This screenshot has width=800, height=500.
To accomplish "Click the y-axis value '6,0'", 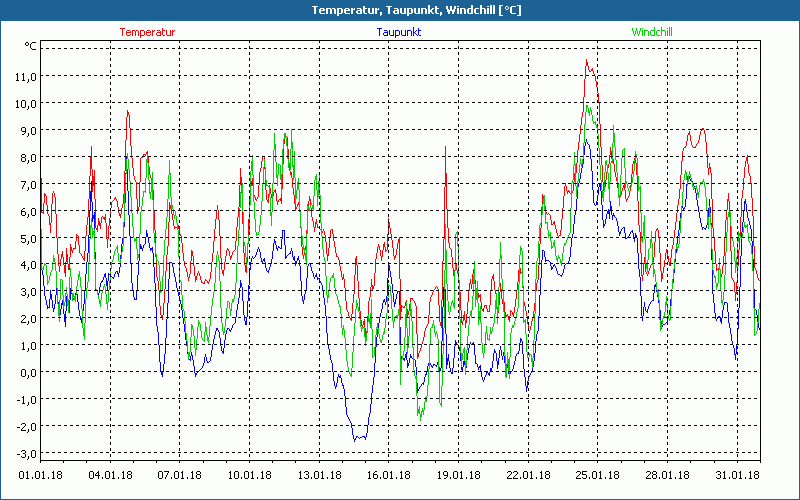I will coord(29,211).
